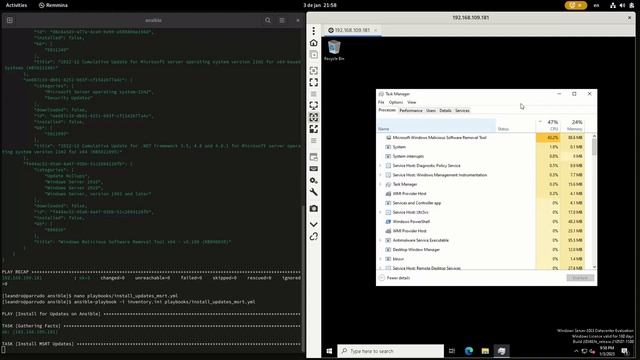The image size is (640, 360).
Task: Open Options menu in Task Manager
Action: [x=396, y=102]
